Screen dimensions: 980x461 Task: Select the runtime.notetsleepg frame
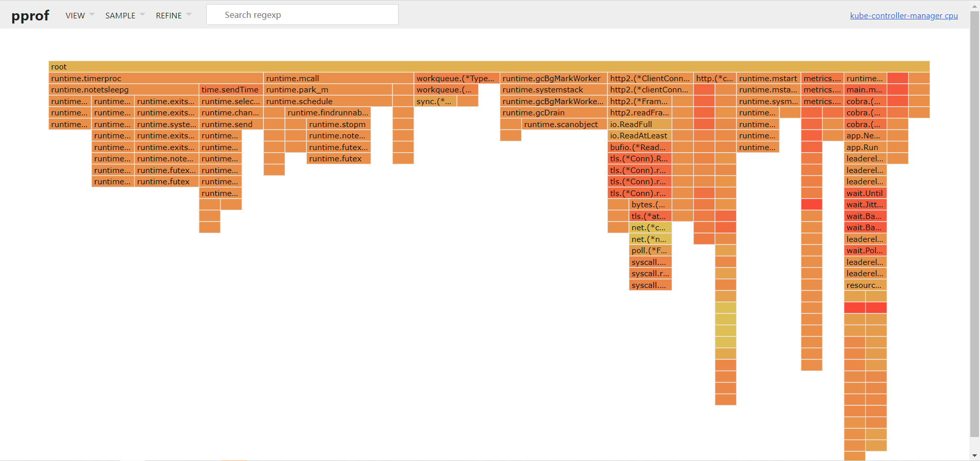pos(124,90)
